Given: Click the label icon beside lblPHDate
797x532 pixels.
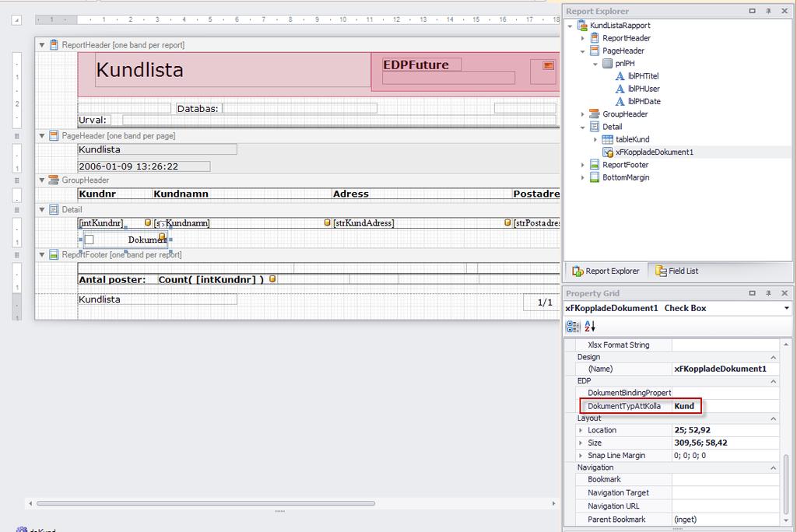Looking at the screenshot, I should [620, 102].
